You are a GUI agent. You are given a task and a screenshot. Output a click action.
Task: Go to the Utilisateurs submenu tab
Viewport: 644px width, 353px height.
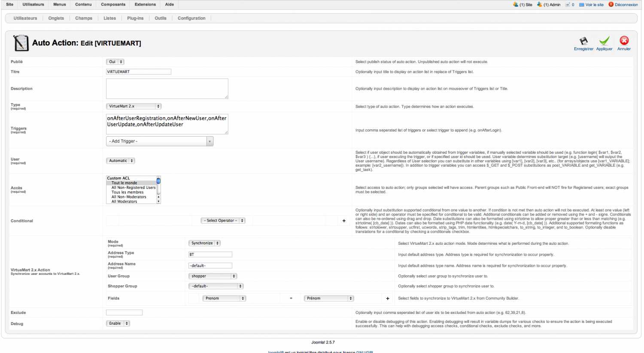click(x=25, y=18)
